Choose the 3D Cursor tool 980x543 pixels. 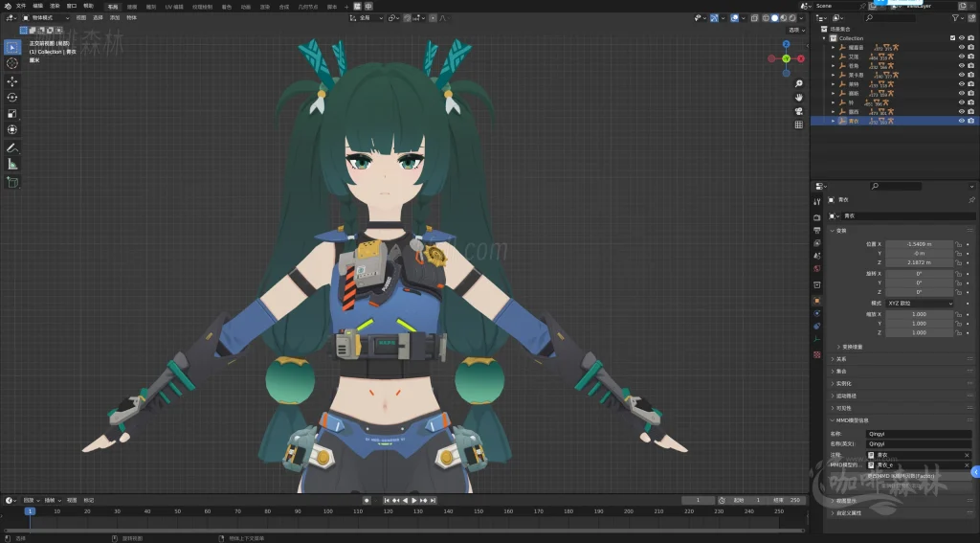(11, 63)
